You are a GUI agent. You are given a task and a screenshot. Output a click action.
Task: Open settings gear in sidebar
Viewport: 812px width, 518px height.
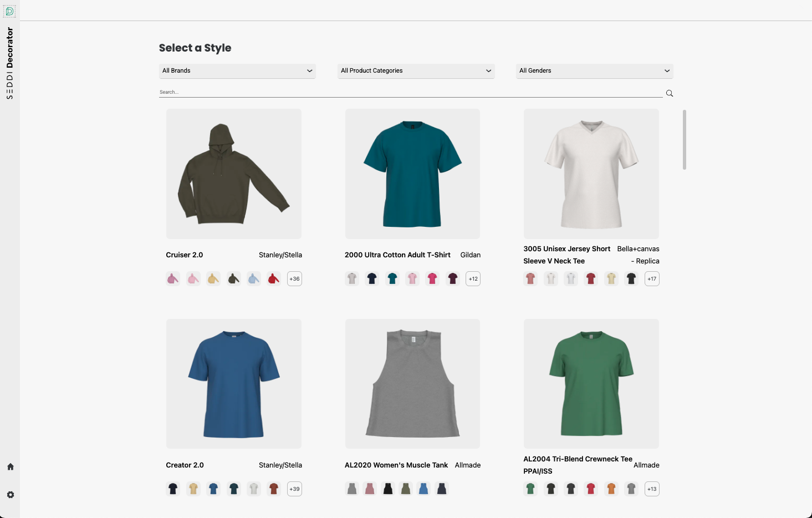(x=10, y=495)
